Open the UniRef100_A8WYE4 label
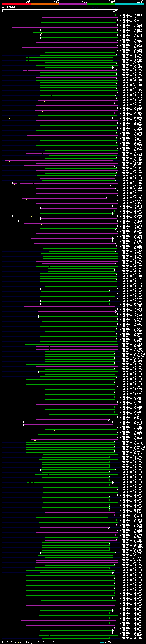The image size is (146, 644). pos(131,361)
